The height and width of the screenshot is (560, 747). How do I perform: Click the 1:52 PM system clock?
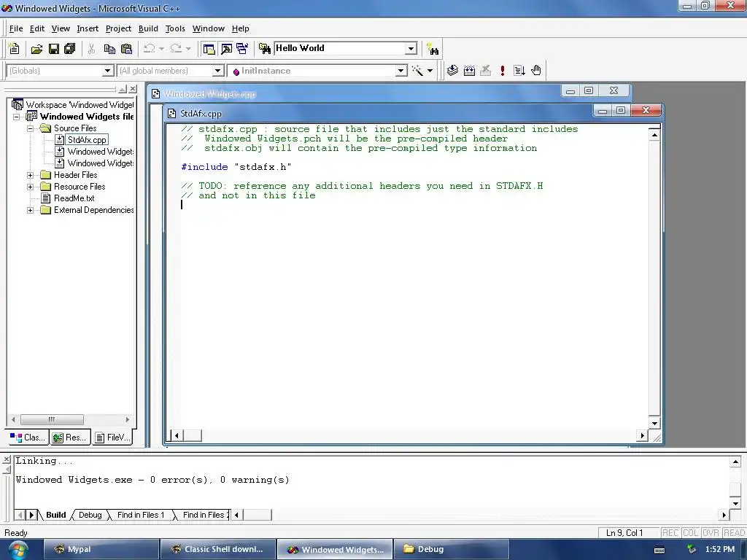pyautogui.click(x=720, y=549)
